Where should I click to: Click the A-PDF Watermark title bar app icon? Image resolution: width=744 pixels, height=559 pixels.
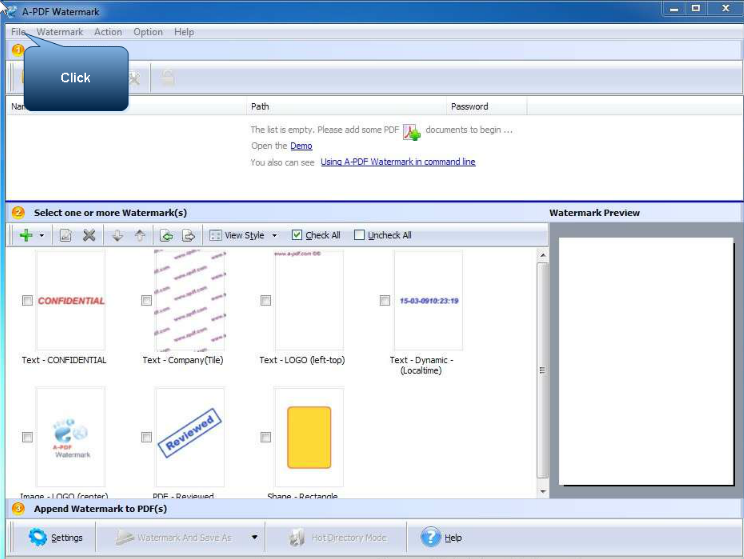(10, 10)
